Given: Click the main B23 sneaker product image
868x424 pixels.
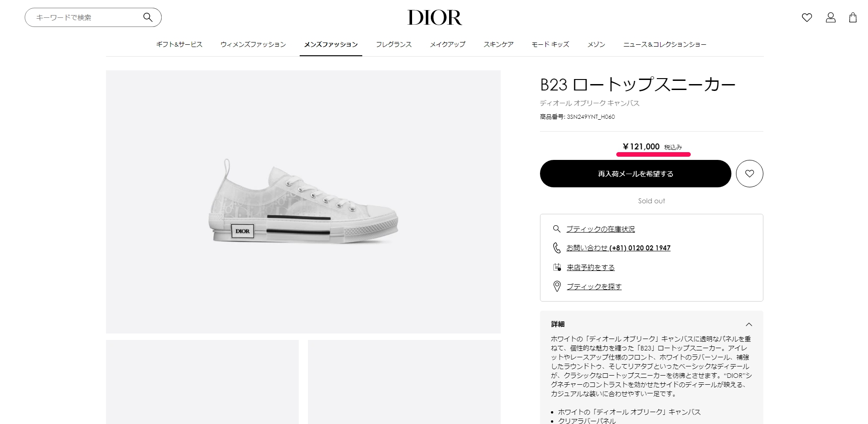Looking at the screenshot, I should click(x=303, y=201).
